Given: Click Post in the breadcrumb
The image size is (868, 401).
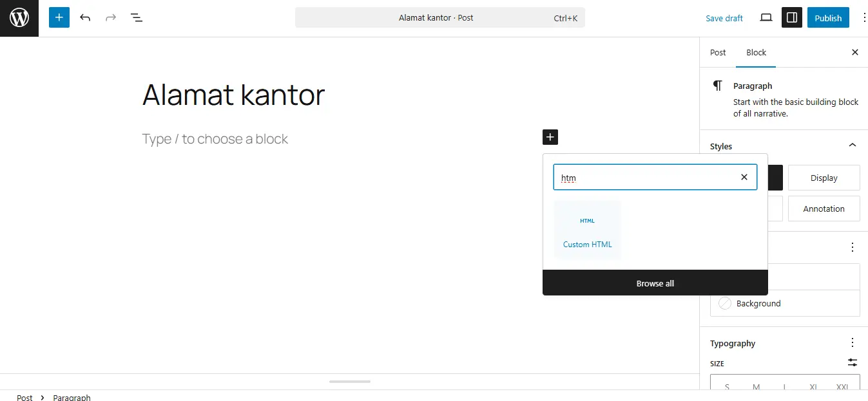Looking at the screenshot, I should (x=24, y=397).
